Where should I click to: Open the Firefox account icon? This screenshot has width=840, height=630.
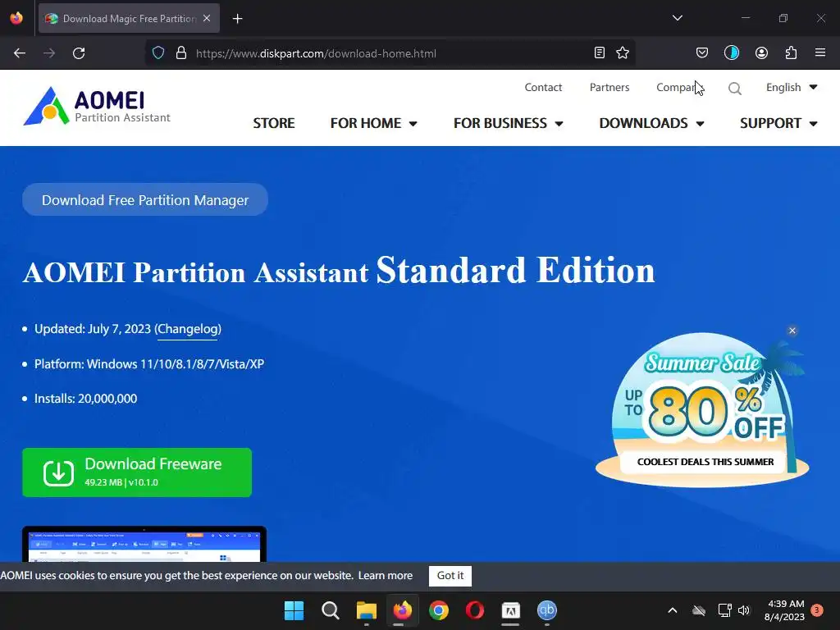(x=761, y=52)
